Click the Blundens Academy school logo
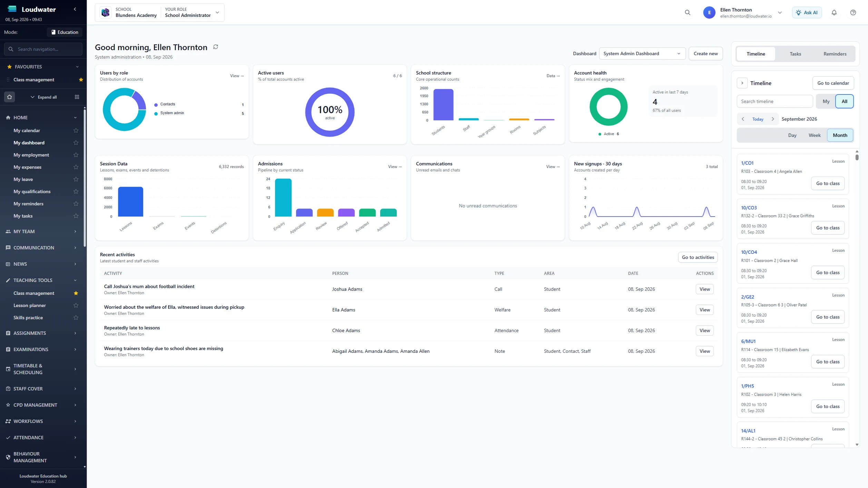The image size is (868, 488). [x=106, y=12]
